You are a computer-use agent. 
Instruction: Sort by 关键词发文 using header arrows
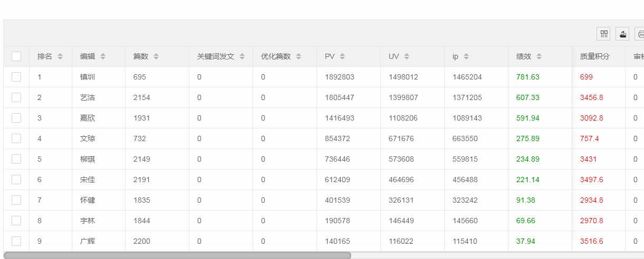pyautogui.click(x=242, y=56)
